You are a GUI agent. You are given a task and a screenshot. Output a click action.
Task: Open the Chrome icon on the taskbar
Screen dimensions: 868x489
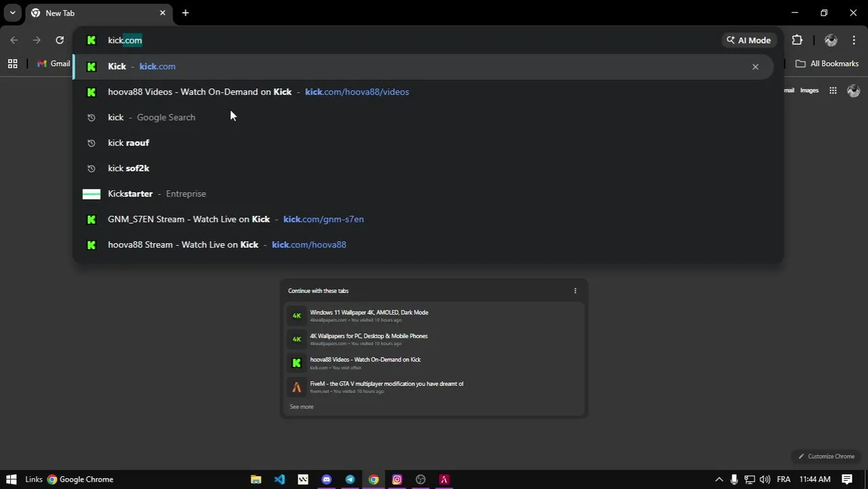374,479
